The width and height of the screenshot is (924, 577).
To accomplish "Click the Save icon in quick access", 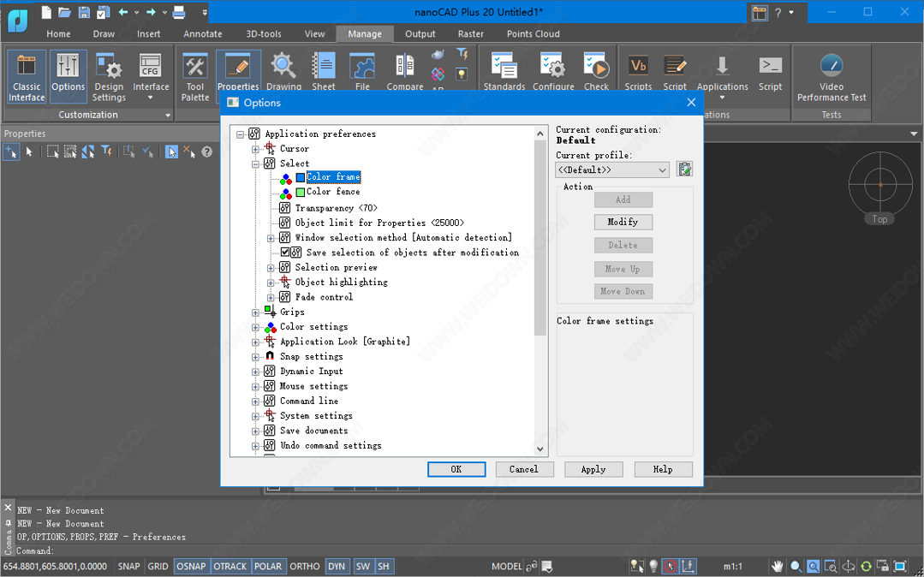I will click(84, 12).
